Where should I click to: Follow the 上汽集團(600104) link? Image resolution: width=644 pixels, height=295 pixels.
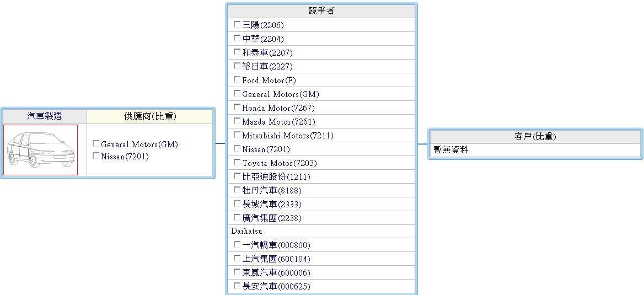276,259
